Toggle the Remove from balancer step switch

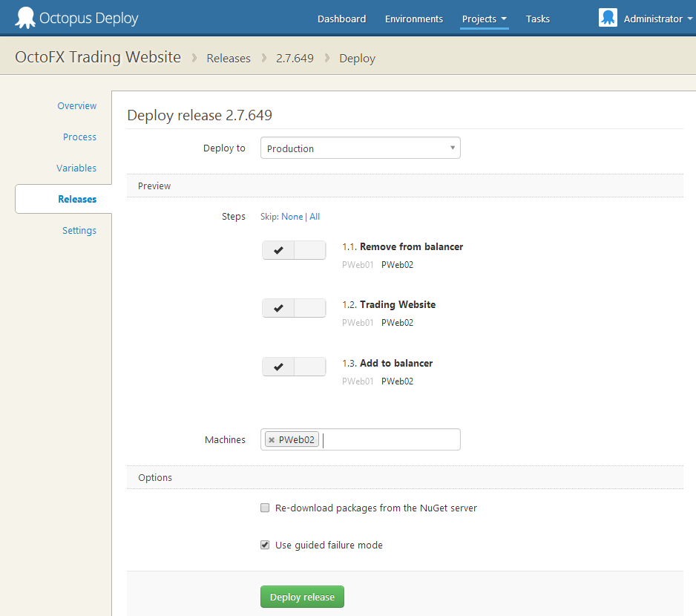[294, 250]
